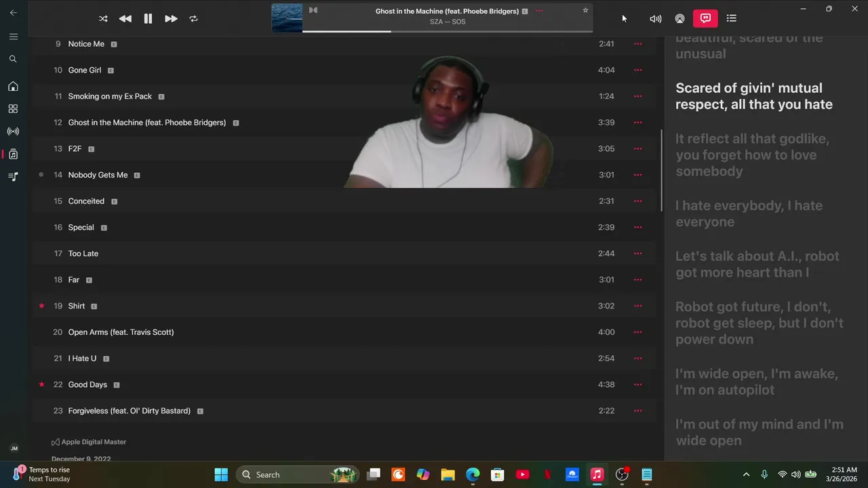Go back with the arrow button

[x=13, y=12]
